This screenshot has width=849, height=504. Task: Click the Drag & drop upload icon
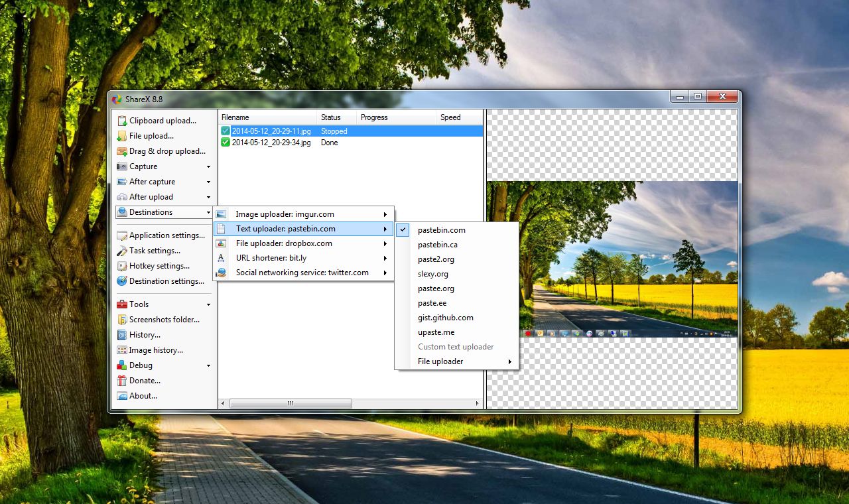[x=122, y=151]
